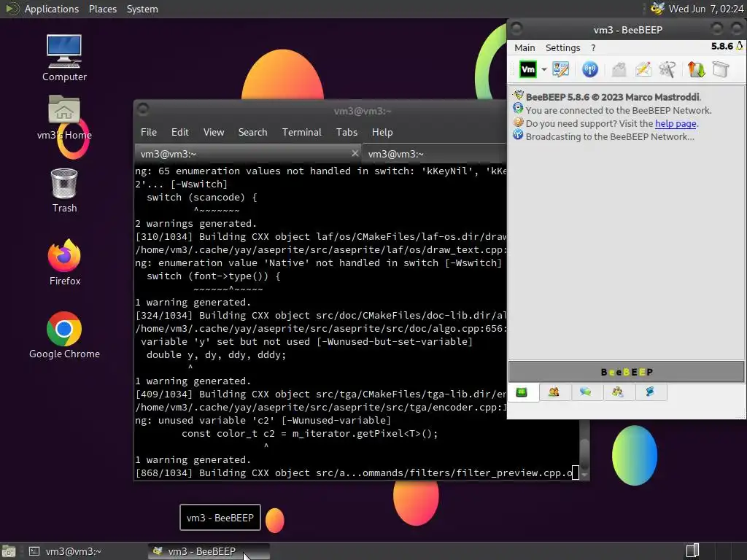Open the terminal Edit menu
Viewport: 747px width, 560px height.
click(179, 133)
